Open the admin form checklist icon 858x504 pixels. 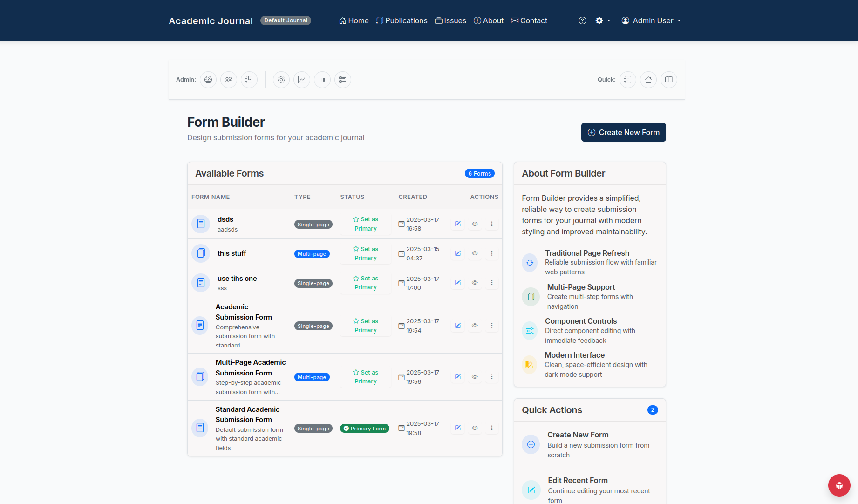[343, 80]
